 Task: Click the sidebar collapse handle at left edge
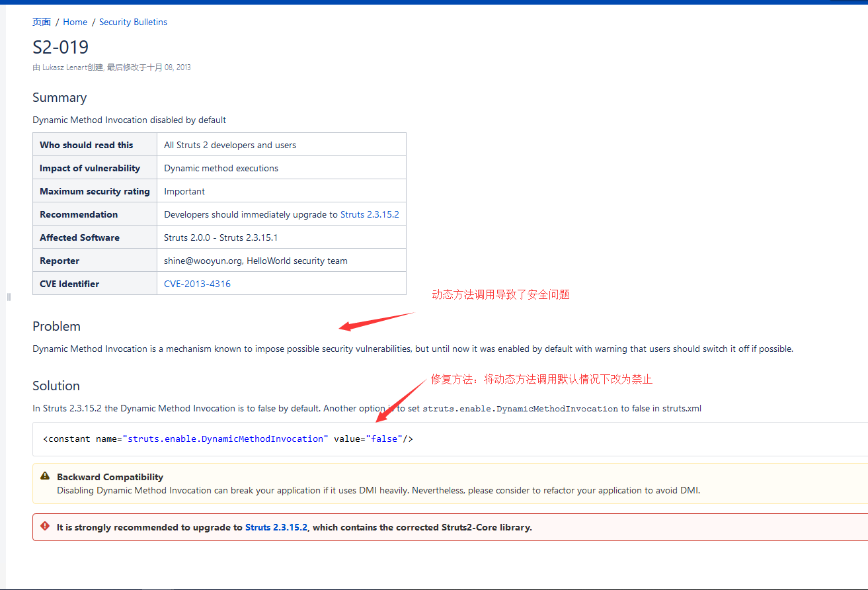(x=9, y=297)
